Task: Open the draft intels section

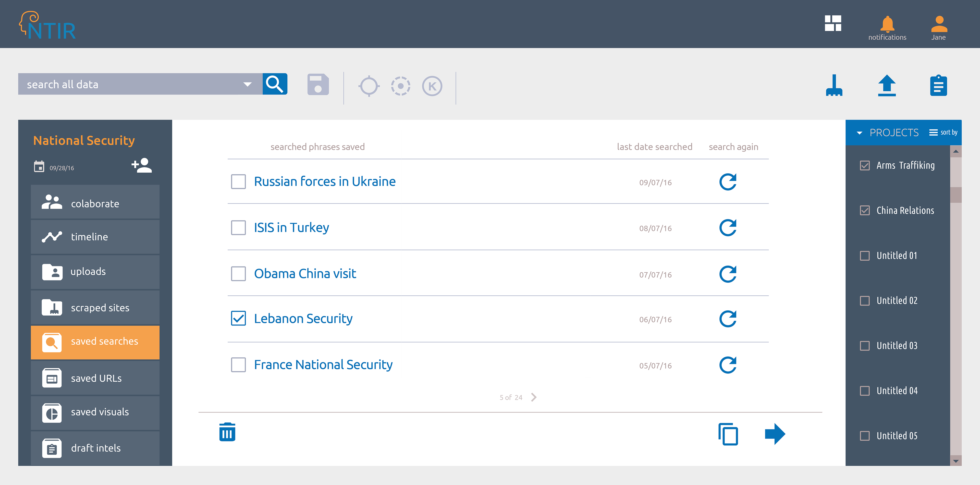Action: click(95, 448)
